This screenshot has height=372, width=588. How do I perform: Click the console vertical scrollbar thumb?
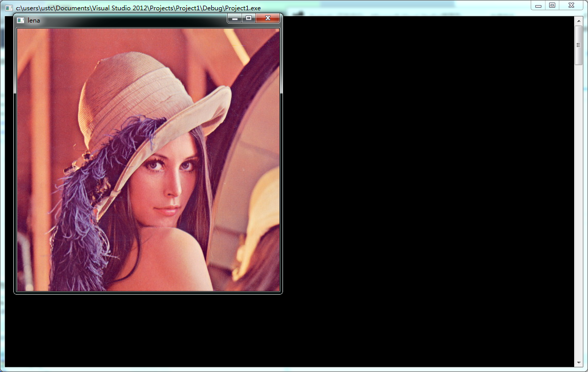pos(579,45)
